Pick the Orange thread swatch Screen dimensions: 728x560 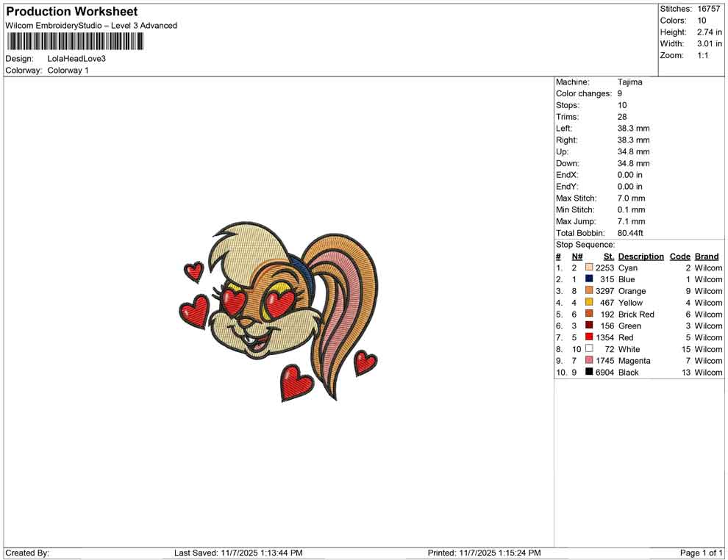click(x=589, y=291)
